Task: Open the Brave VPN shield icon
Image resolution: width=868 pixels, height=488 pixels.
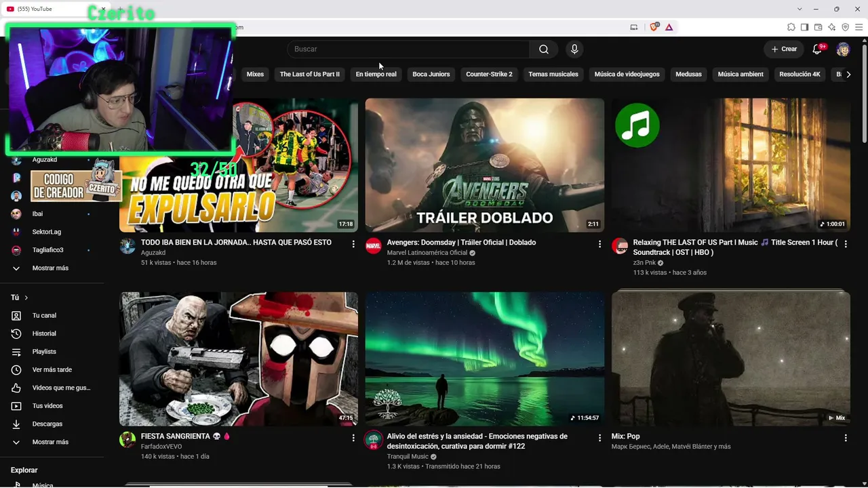Action: tap(845, 27)
